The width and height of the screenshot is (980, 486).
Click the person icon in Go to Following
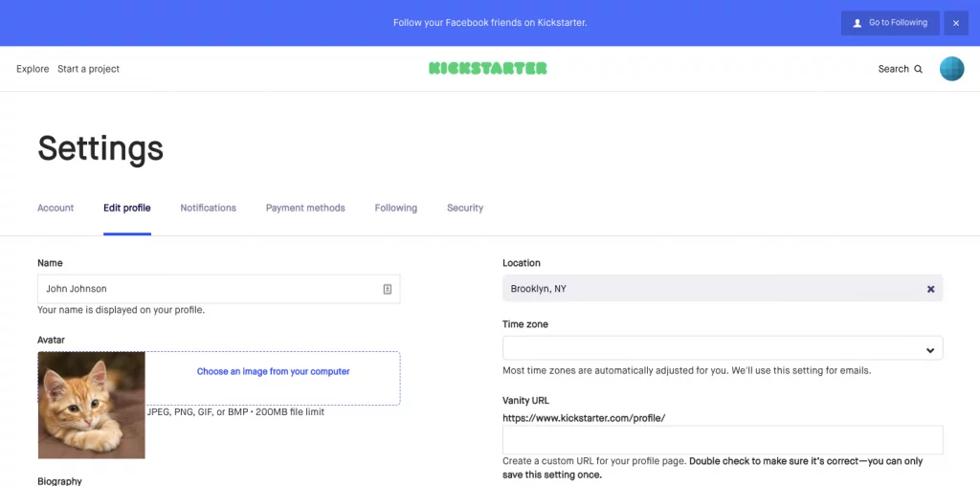(x=857, y=23)
